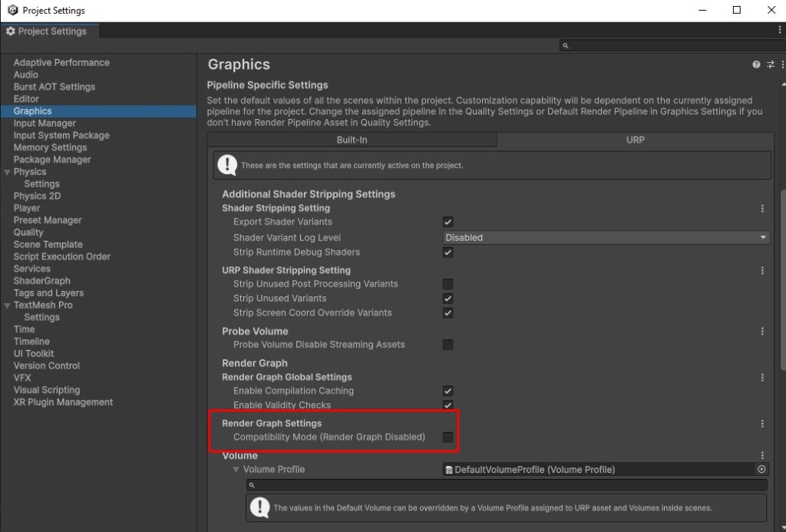Screen dimensions: 786x532
Task: Toggle Strip Runtime Debug Shaders checkbox
Action: [447, 253]
